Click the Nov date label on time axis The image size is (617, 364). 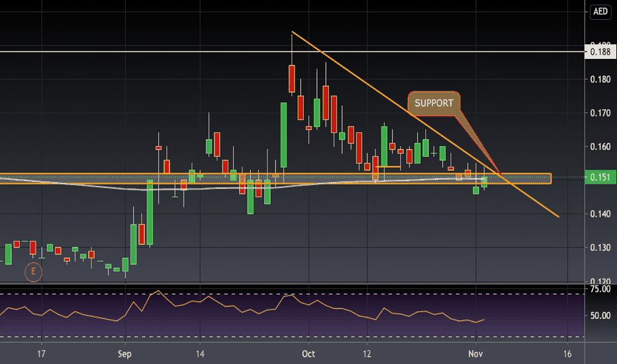475,354
